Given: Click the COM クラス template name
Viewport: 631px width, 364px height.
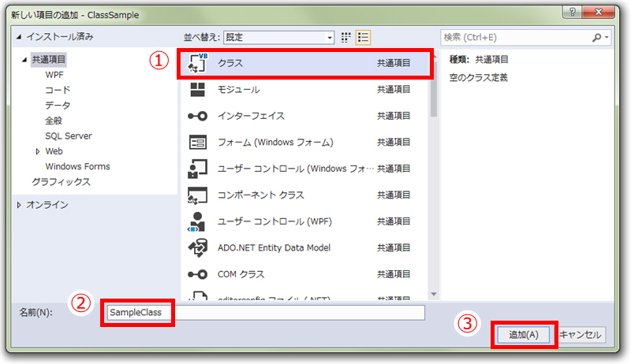Looking at the screenshot, I should [x=241, y=274].
